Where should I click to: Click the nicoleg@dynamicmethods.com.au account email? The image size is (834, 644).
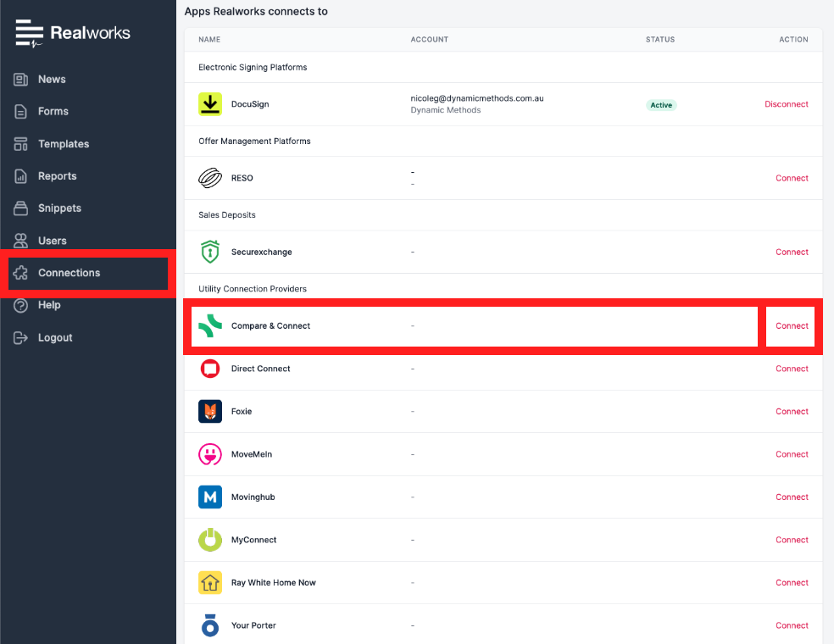point(477,98)
